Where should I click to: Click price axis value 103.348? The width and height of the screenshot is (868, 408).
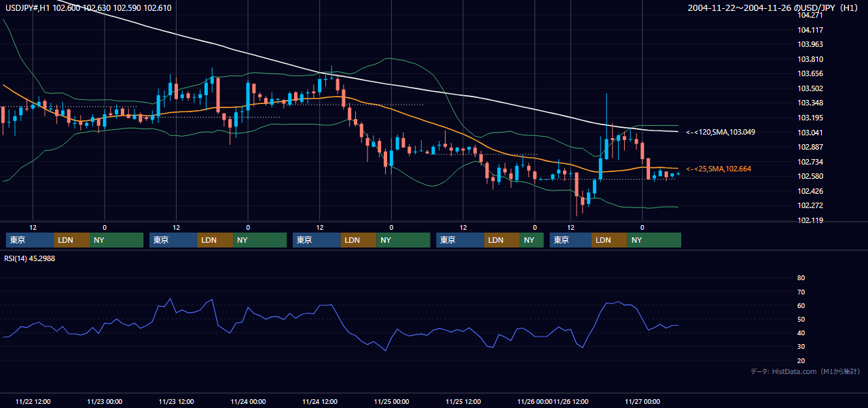point(810,103)
